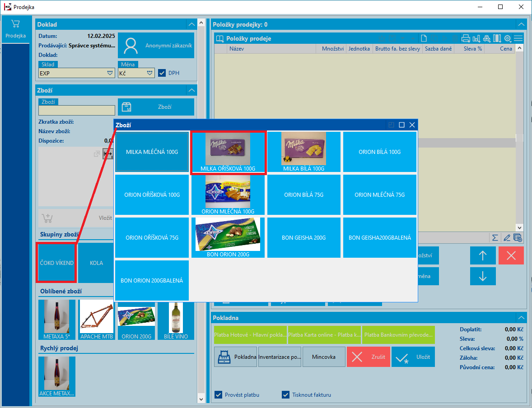Select ORION BÍLÁ 100G tile
The width and height of the screenshot is (532, 408).
(380, 152)
